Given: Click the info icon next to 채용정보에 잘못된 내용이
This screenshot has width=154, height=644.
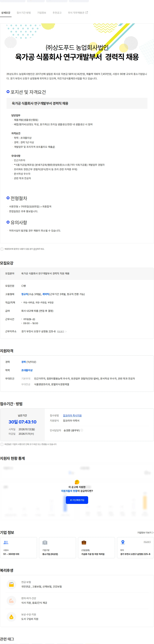Looking at the screenshot, I should (x=2, y=249).
